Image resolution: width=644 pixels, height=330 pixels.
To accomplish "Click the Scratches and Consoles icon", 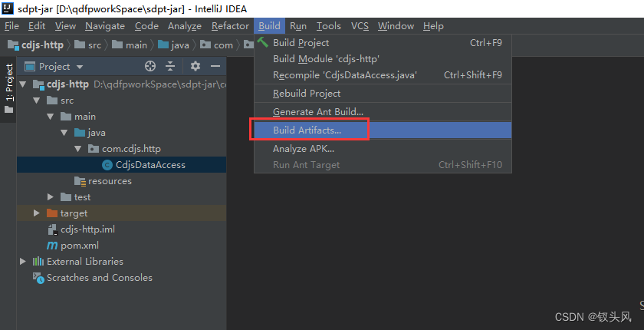I will 38,278.
